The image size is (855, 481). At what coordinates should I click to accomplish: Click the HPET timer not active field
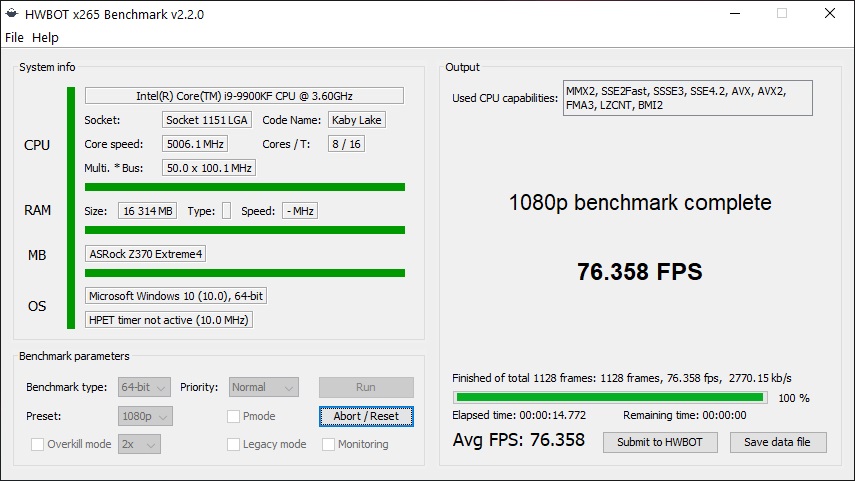(x=168, y=320)
